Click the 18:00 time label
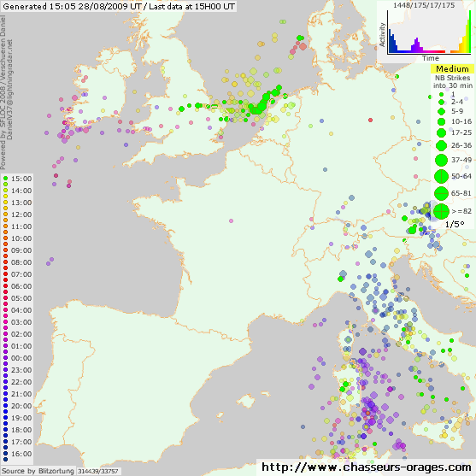 click(x=21, y=430)
